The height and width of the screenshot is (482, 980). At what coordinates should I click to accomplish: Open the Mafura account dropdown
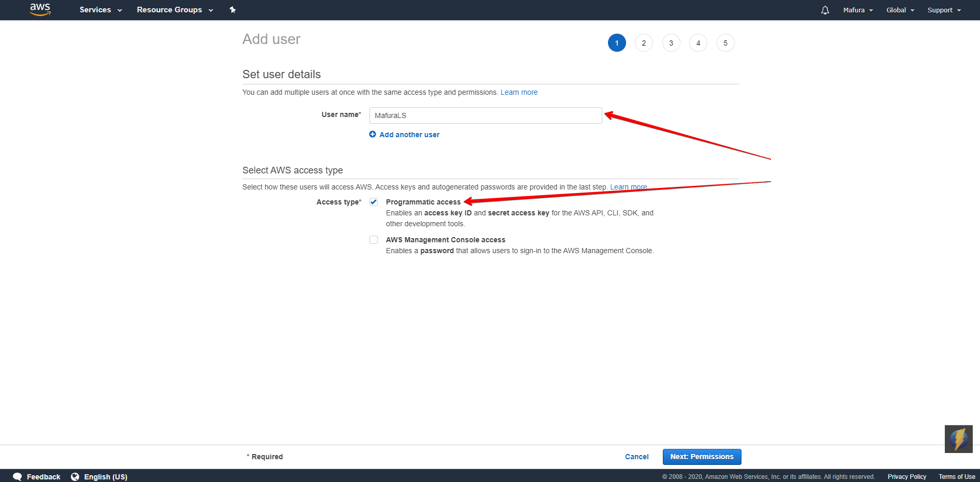858,10
